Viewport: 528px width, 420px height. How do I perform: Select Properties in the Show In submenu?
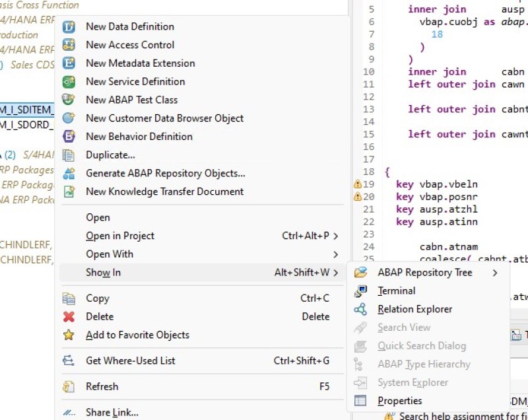pos(399,401)
